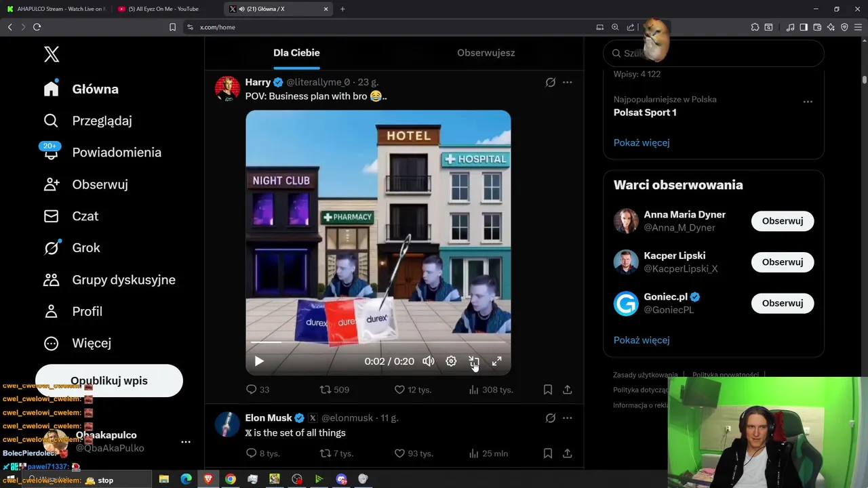Viewport: 868px width, 488px height.
Task: Open Brave wallet icon
Action: [817, 27]
